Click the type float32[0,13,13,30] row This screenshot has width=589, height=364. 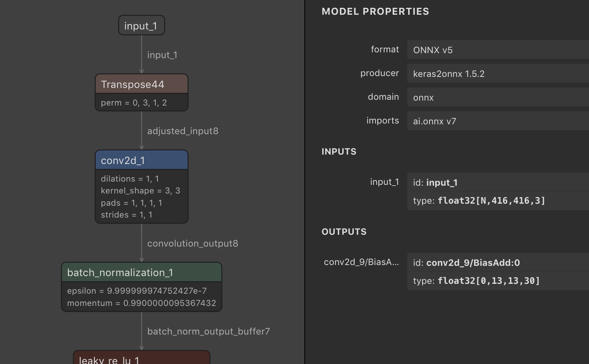[498, 281]
